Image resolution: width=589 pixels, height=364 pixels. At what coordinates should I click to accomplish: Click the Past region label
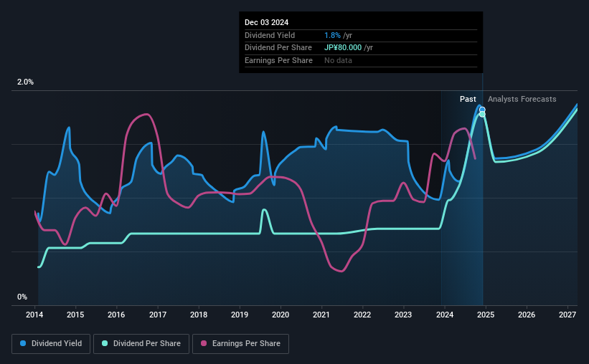click(x=468, y=99)
